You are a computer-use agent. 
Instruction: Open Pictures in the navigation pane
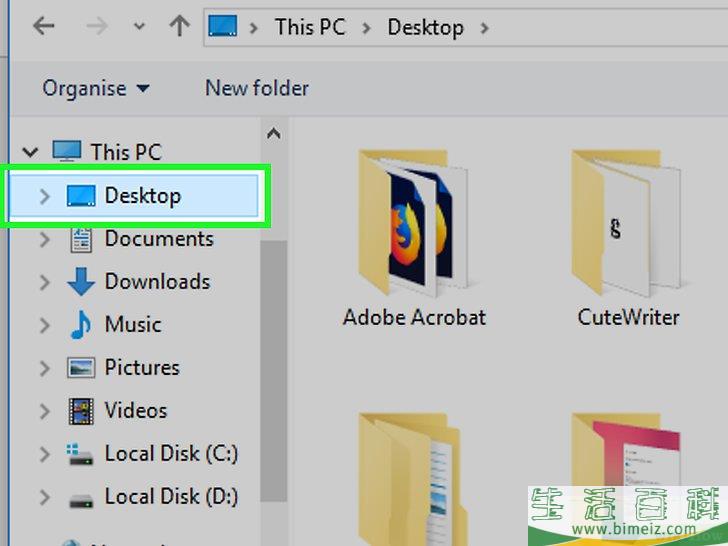pos(142,367)
